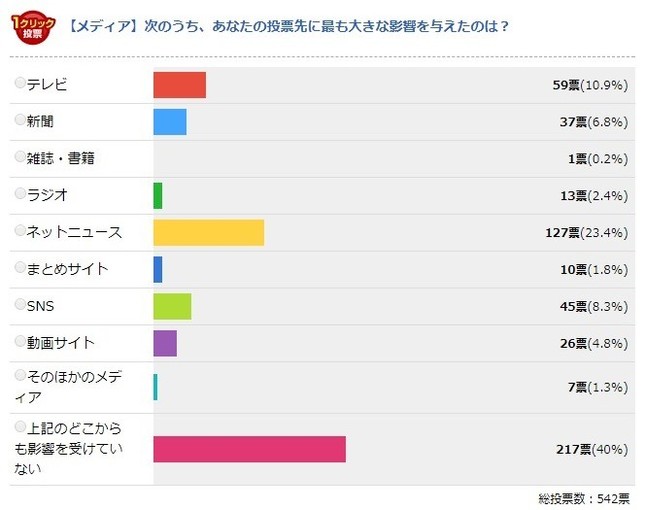Screen dimensions: 645x510
Task: Click the purple 動画サイト bar
Action: click(165, 343)
